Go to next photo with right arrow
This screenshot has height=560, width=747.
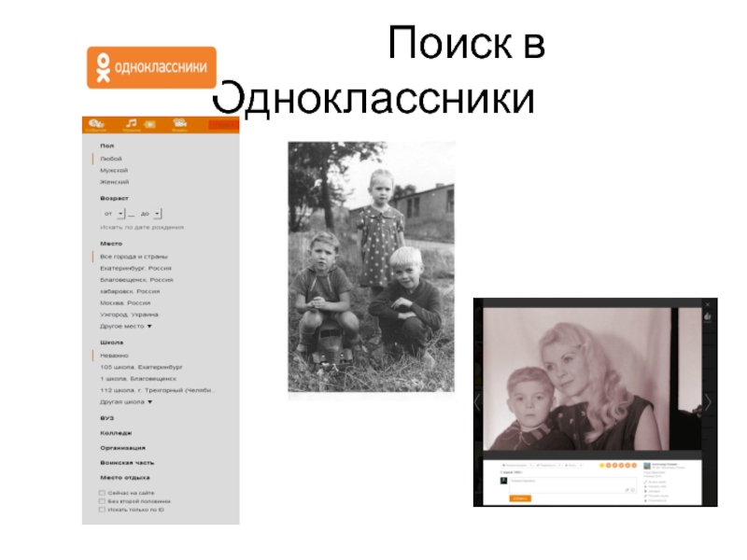[x=709, y=402]
